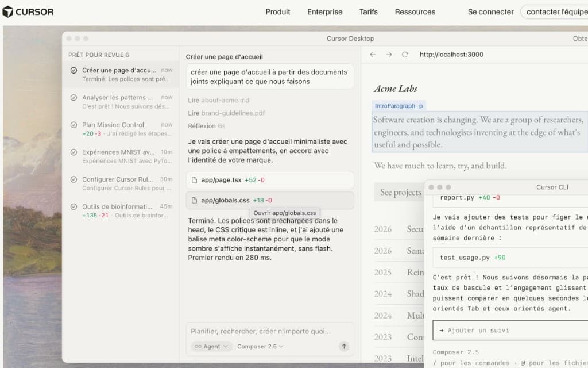Screen dimensions: 588x368
Task: Click the Lire brand-guidelines.pdf step
Action: pyautogui.click(x=226, y=113)
